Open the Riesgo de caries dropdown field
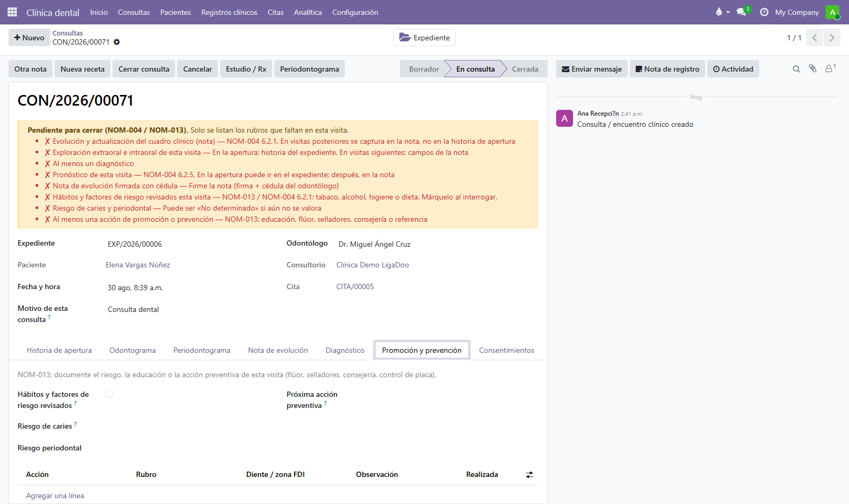Screen dimensions: 849x504 click(x=188, y=426)
